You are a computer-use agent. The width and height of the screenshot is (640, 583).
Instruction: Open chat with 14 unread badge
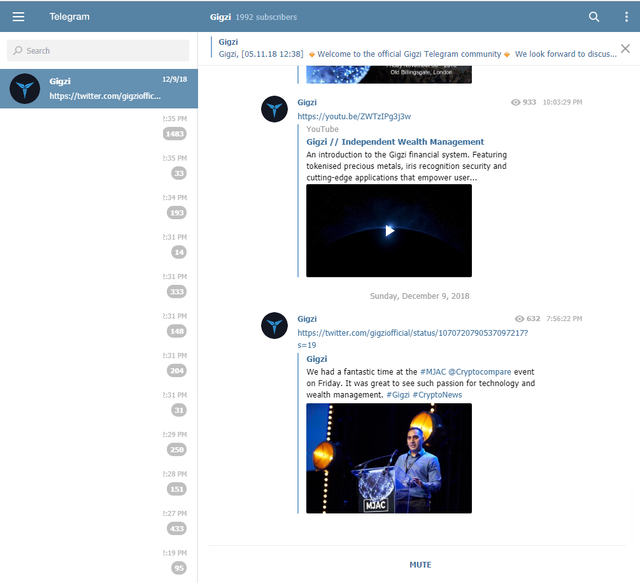pos(99,247)
